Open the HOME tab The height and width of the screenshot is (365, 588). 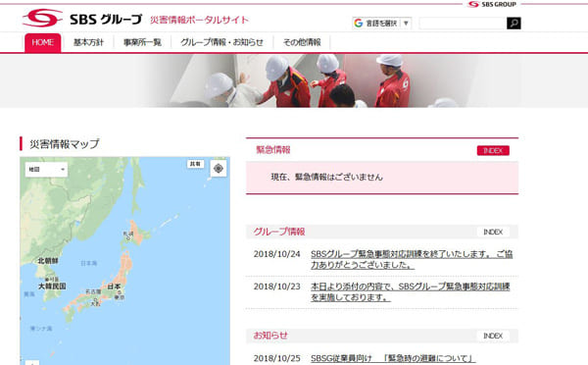point(43,42)
